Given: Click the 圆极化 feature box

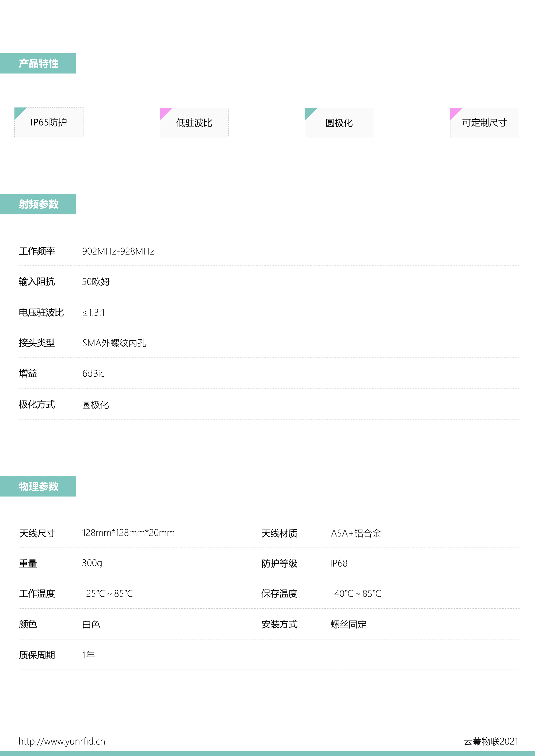Looking at the screenshot, I should point(339,122).
